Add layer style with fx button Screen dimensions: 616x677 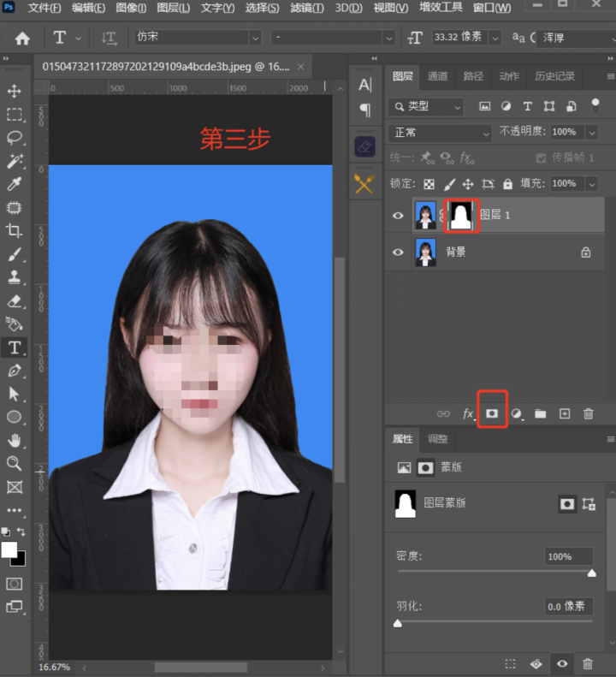coord(468,413)
